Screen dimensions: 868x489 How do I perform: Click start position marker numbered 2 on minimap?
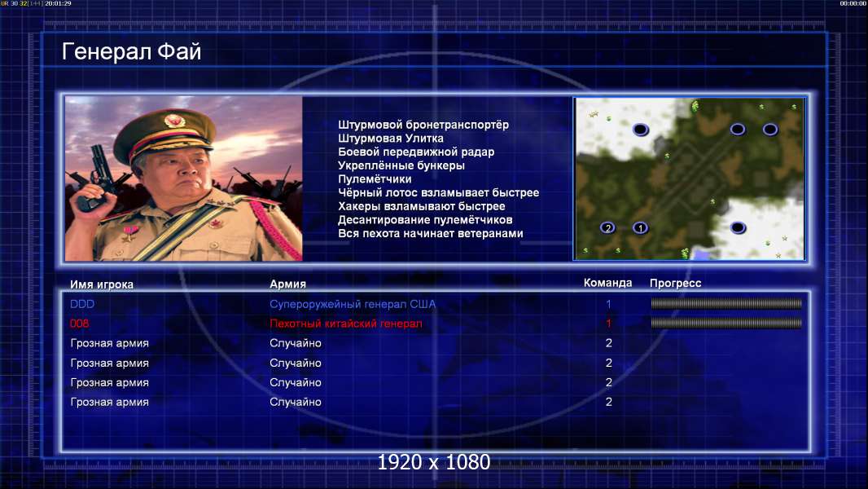tap(607, 227)
